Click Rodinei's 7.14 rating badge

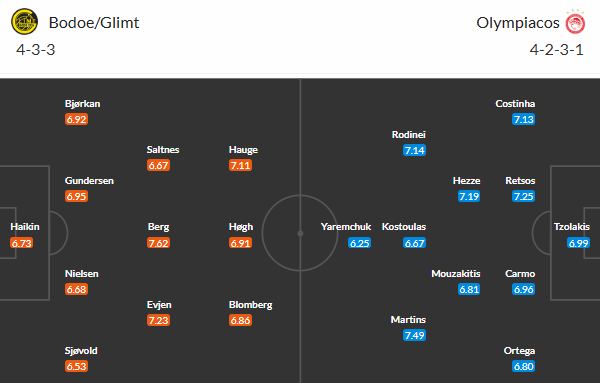coord(414,150)
